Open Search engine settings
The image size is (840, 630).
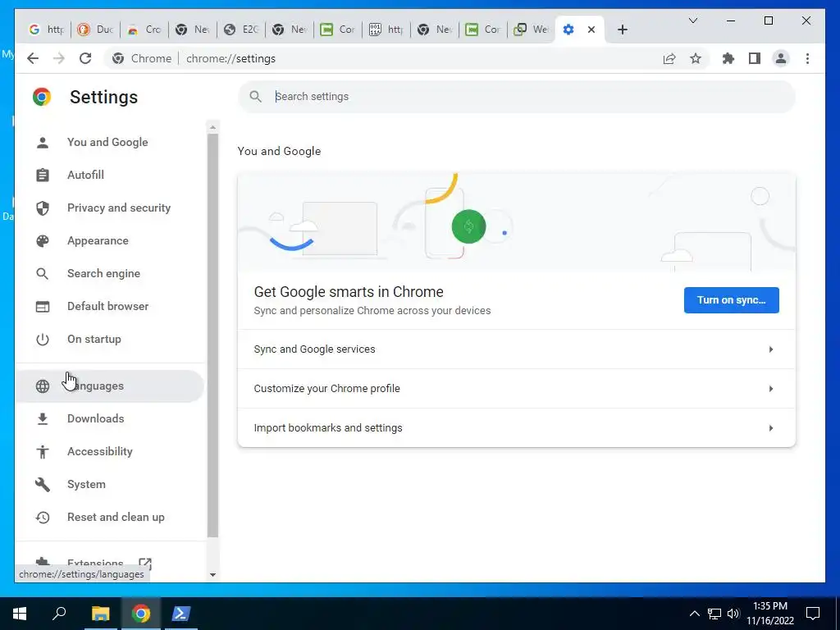coord(110,273)
